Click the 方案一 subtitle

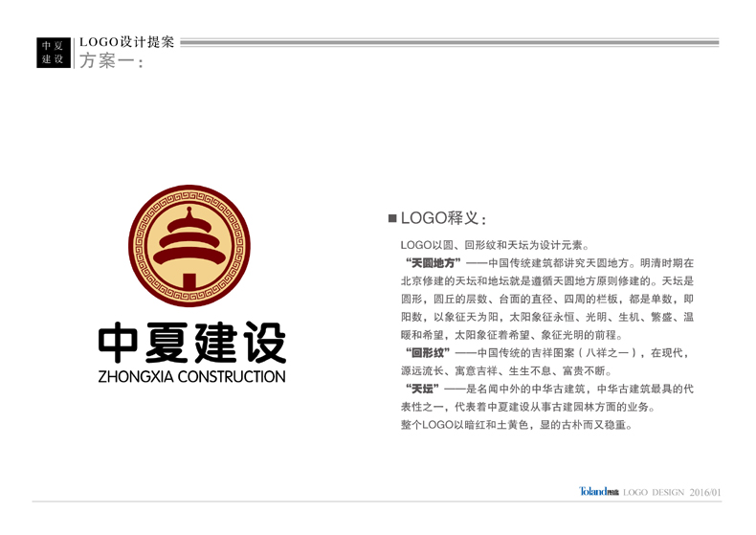(x=110, y=61)
